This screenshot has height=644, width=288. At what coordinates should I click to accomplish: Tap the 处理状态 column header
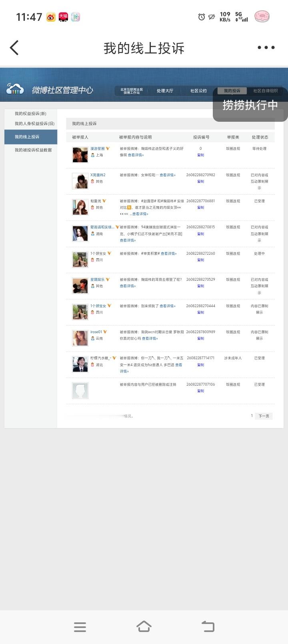(260, 137)
